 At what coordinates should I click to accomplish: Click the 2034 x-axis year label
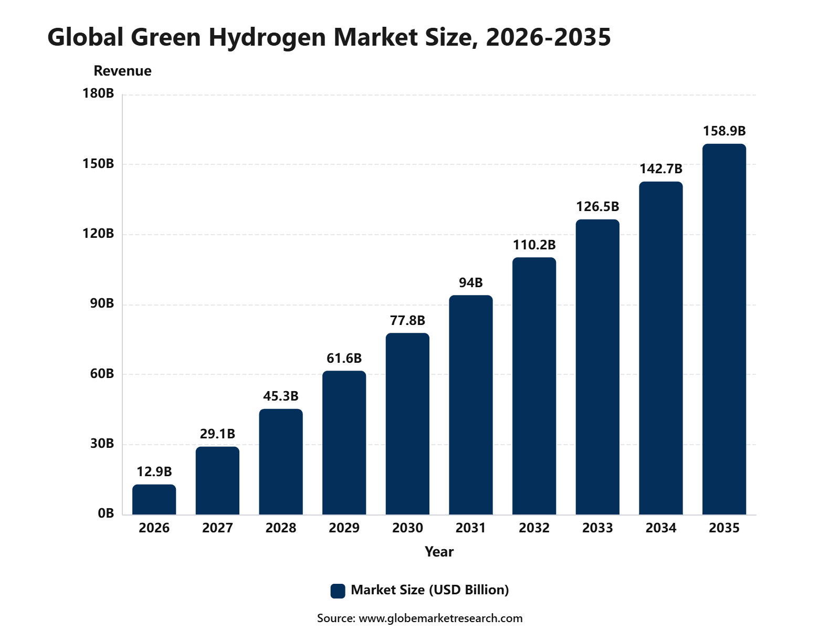click(661, 528)
